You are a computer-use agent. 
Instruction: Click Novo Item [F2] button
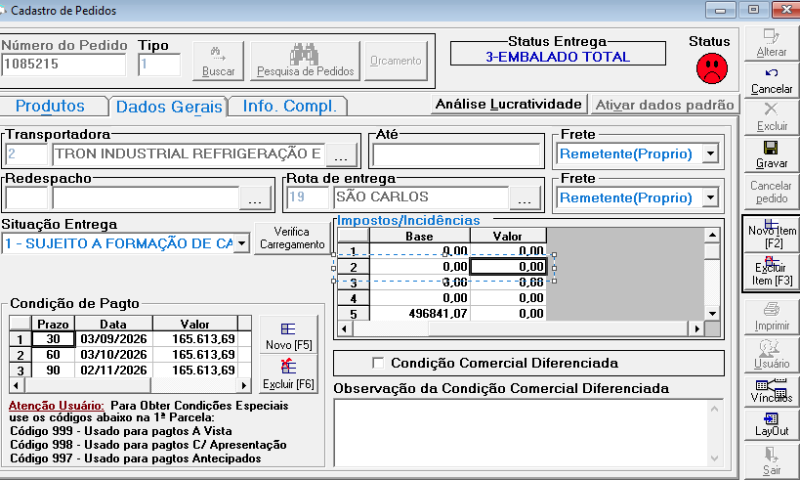(x=771, y=235)
